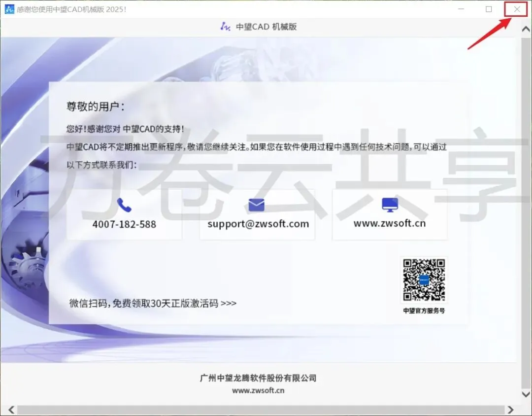Minimize the ZWCAD thank-you window
The height and width of the screenshot is (416, 532).
pyautogui.click(x=461, y=9)
